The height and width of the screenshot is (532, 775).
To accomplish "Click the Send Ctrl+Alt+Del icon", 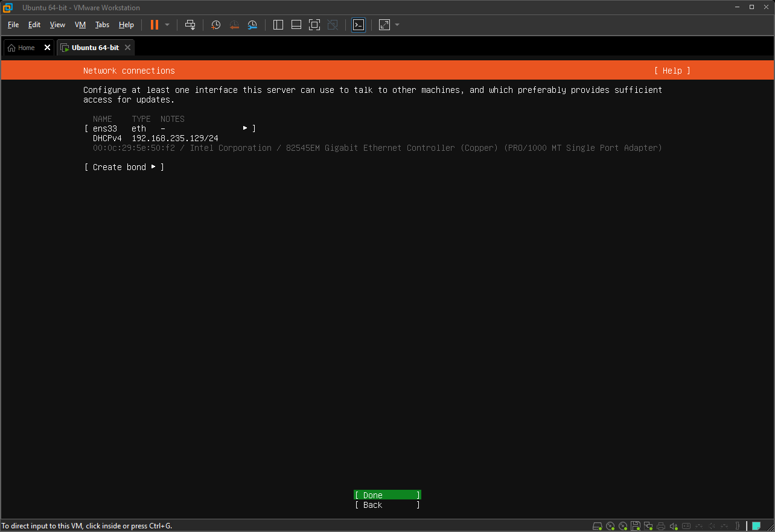I will point(190,25).
